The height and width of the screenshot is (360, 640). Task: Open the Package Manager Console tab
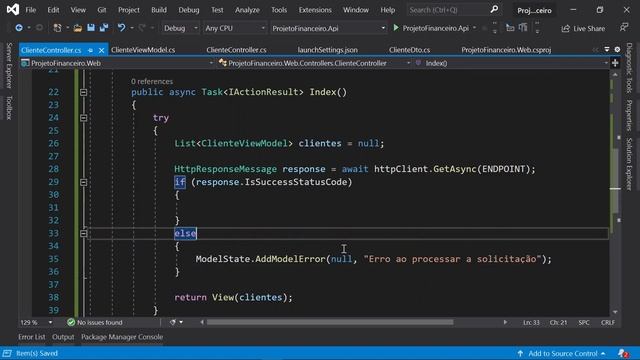[122, 337]
